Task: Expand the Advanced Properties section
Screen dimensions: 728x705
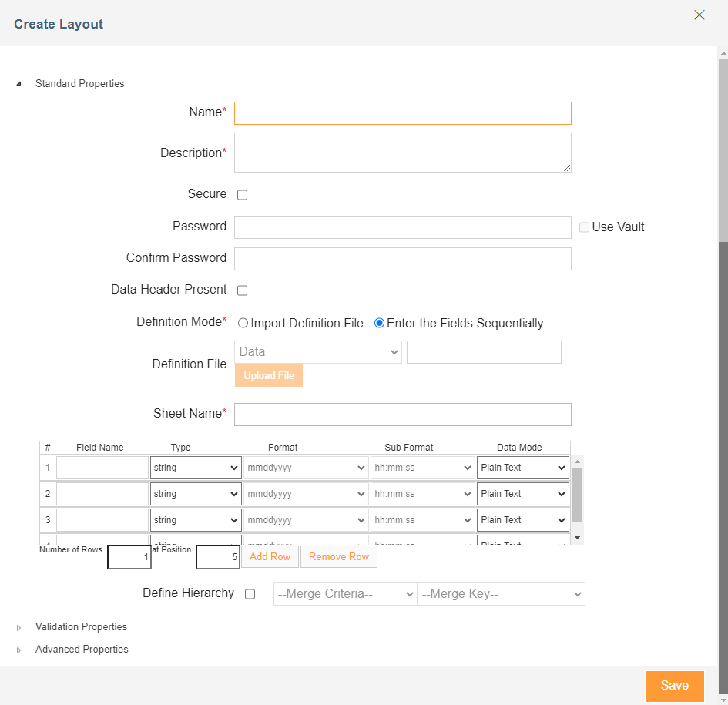Action: tap(19, 650)
